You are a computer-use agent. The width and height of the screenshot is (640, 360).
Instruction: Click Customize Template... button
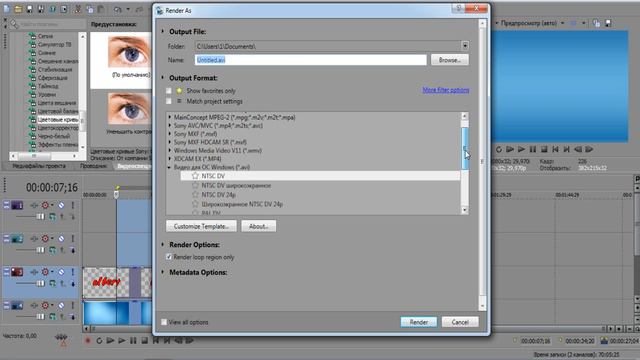pyautogui.click(x=201, y=226)
